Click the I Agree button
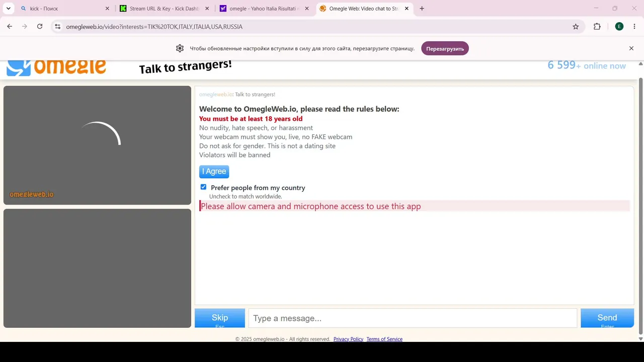Screen dimensions: 644x362 point(214,171)
